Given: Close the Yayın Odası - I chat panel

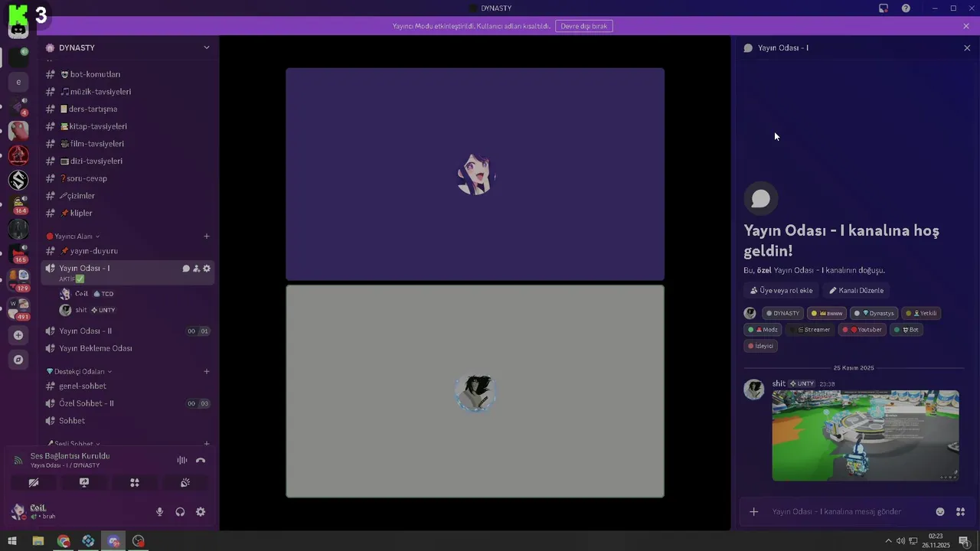Looking at the screenshot, I should point(967,47).
